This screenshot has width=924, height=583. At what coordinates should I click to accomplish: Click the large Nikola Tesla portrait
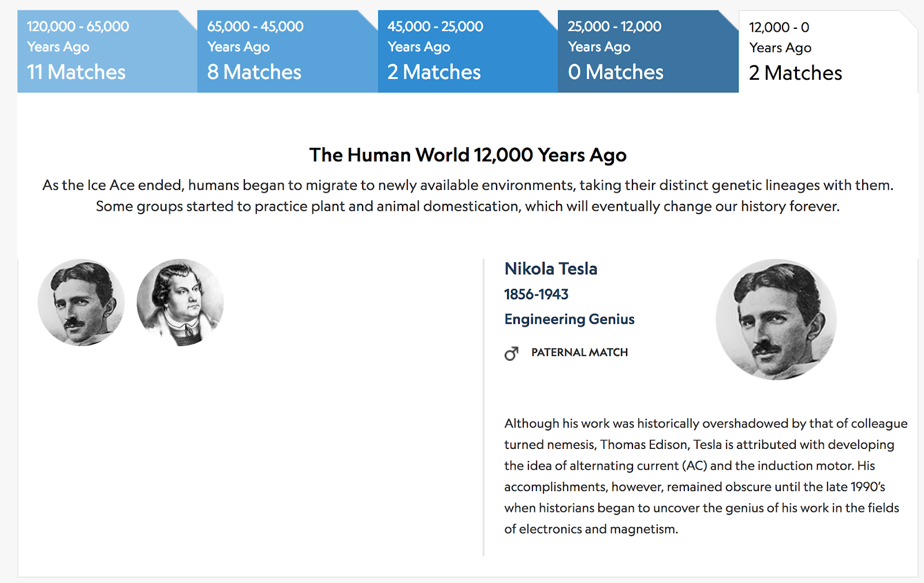point(776,319)
